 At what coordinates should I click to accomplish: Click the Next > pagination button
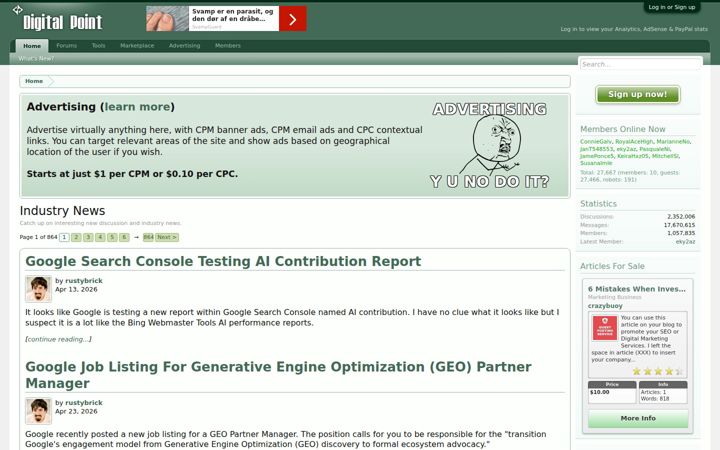click(167, 237)
